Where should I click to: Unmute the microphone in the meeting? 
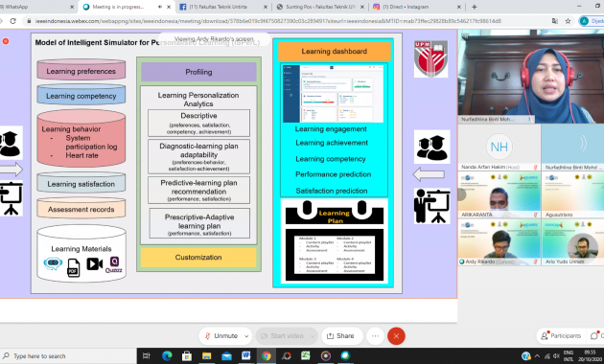click(x=221, y=336)
